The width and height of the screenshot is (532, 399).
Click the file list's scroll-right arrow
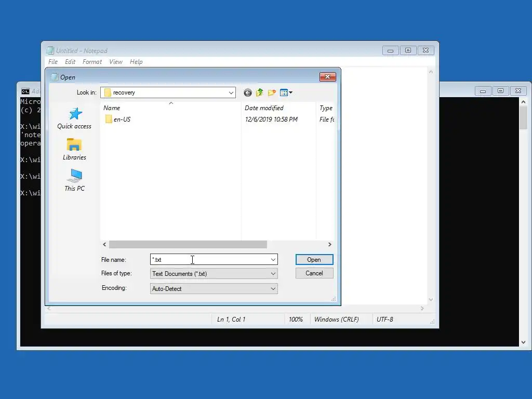[x=329, y=244]
